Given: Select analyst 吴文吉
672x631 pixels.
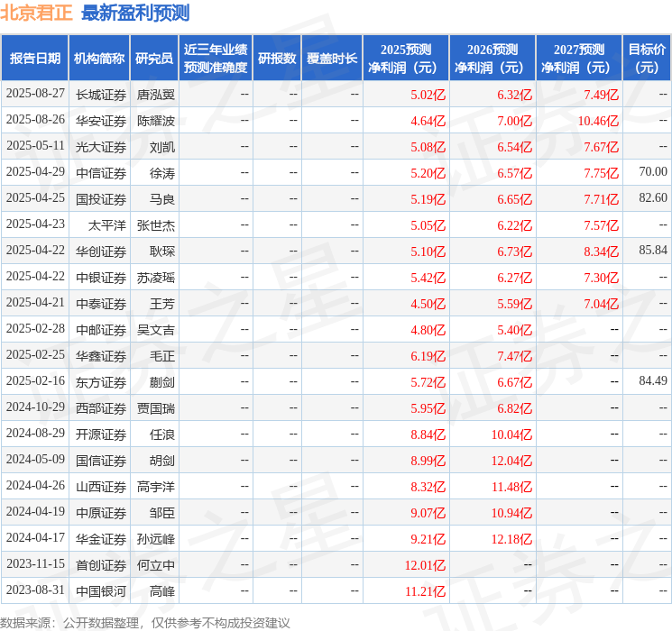Looking at the screenshot, I should (156, 330).
